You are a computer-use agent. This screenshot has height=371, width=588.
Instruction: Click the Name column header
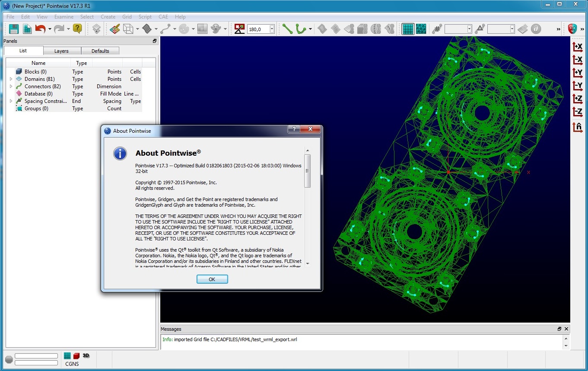(38, 63)
